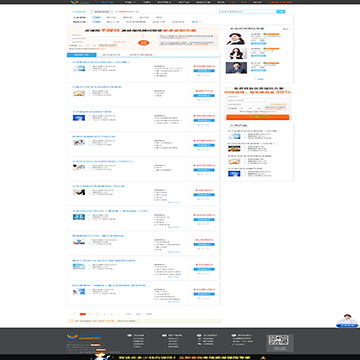Expand the blue "more" link at the end of the second filter row
This screenshot has width=360, height=360.
click(198, 22)
